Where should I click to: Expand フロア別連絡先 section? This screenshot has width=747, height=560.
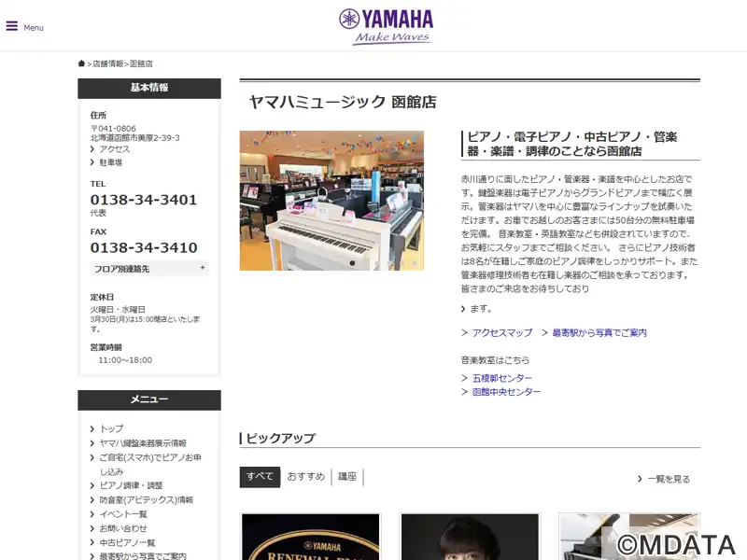tap(149, 269)
